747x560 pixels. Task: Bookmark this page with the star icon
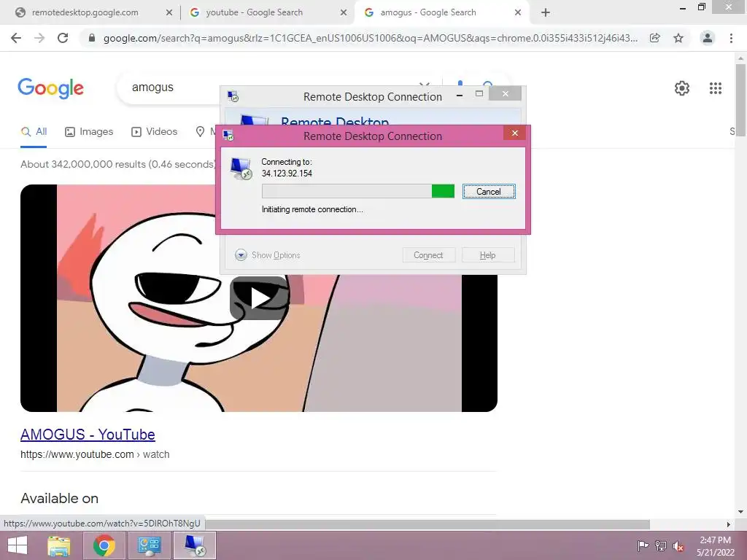point(678,38)
